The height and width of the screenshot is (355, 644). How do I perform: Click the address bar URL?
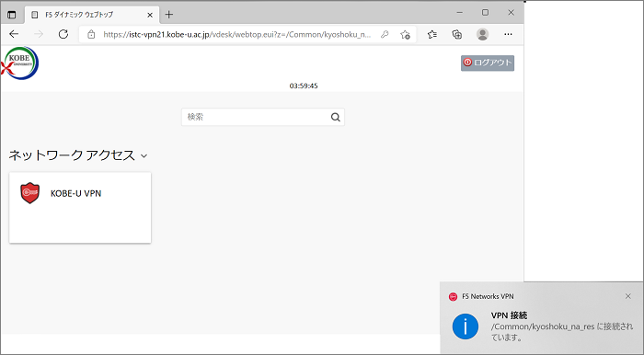pos(237,34)
